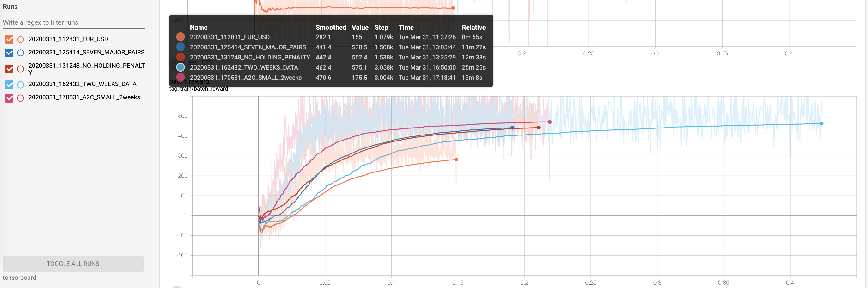Screen dimensions: 868x288
Task: Click the pink A2C_SMALL_2weeks tooltip swatch
Action: click(x=180, y=77)
